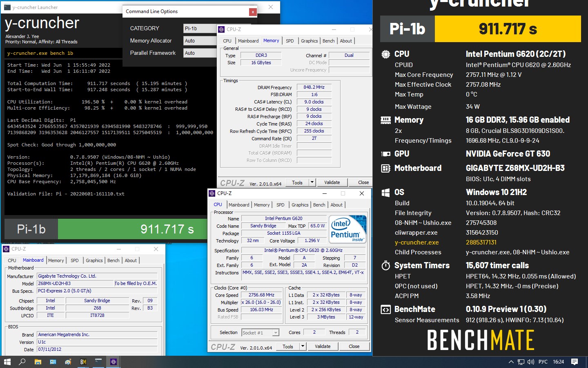The height and width of the screenshot is (368, 588).
Task: Select Bench tab in Mainboard CPU-Z window
Action: pos(114,260)
